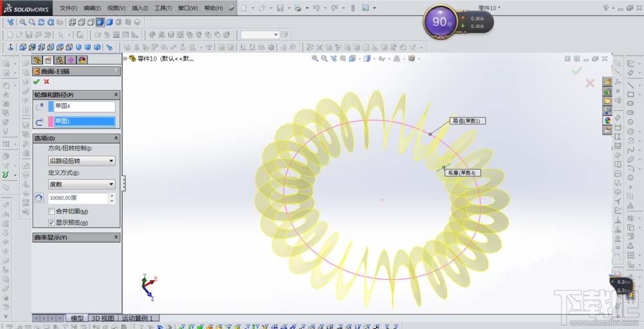
Task: Open the empty combo box in toolbar
Action: pyautogui.click(x=260, y=35)
